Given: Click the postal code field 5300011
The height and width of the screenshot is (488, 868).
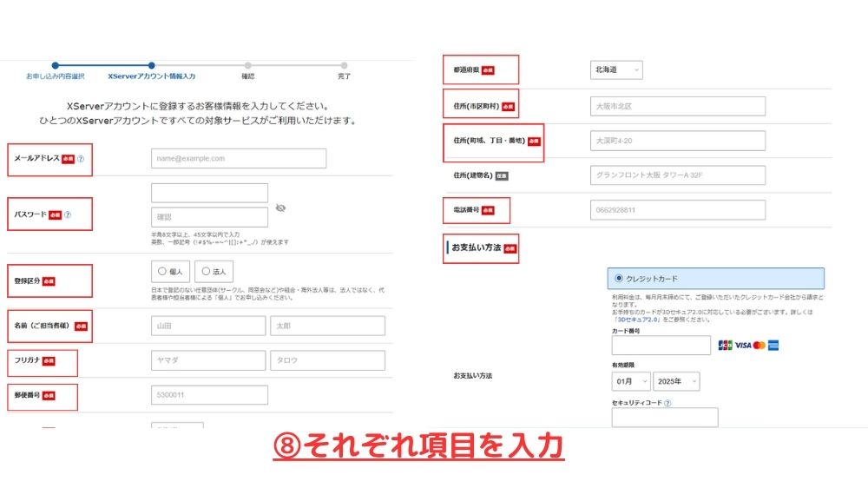Looking at the screenshot, I should (x=209, y=395).
